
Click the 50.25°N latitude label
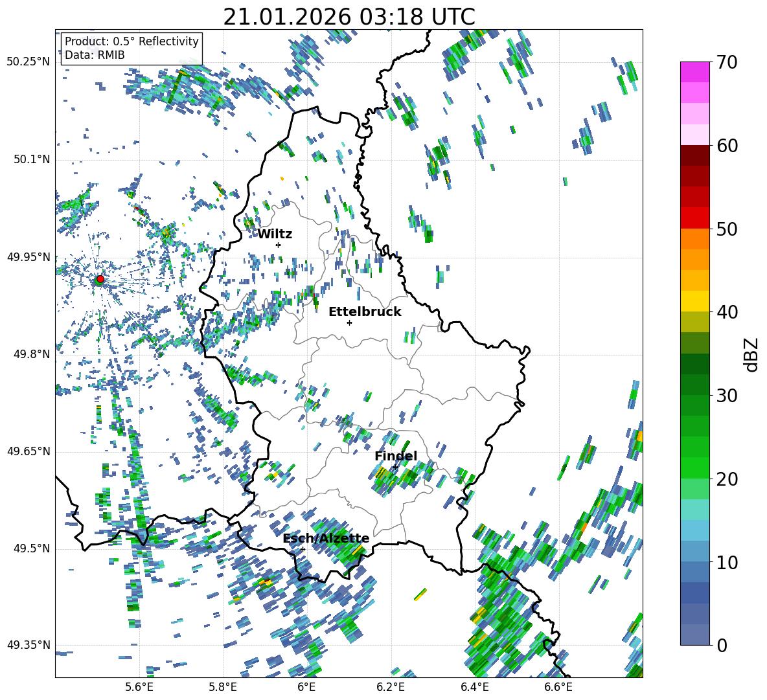pos(29,62)
